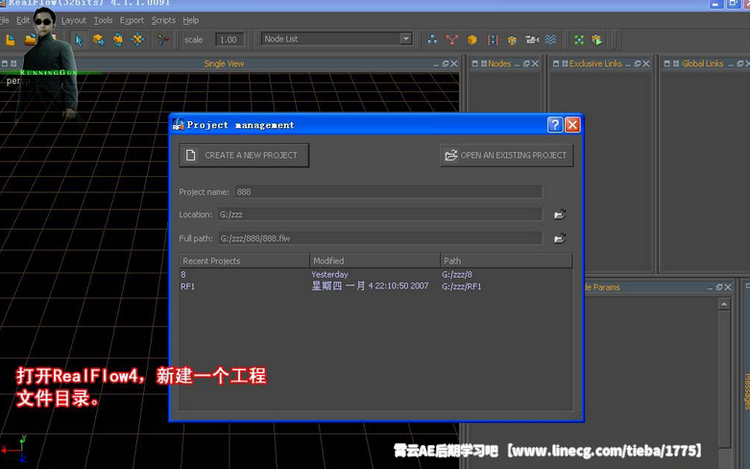Select the Move transform tool
Image resolution: width=750 pixels, height=469 pixels.
(99, 40)
